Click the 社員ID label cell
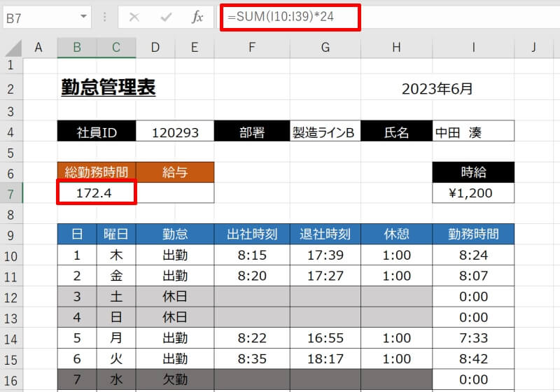The width and height of the screenshot is (560, 392). click(97, 131)
